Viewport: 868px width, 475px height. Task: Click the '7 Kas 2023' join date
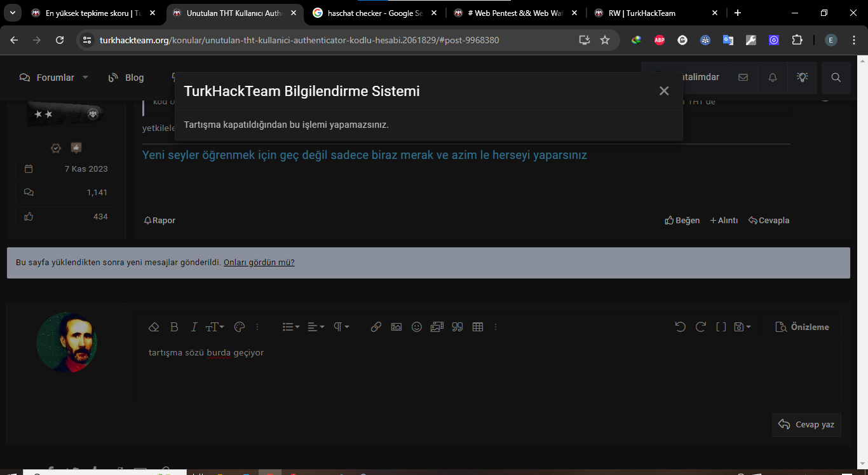(x=86, y=169)
